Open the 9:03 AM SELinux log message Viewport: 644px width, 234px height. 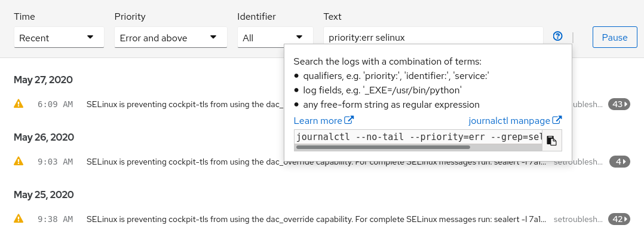coord(317,162)
